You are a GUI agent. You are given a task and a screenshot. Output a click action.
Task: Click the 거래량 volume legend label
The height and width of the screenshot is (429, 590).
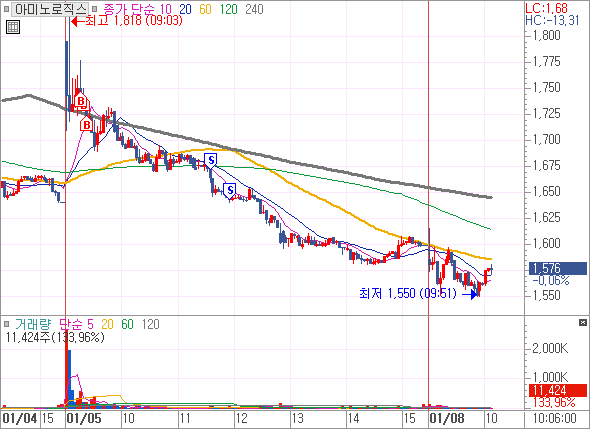pos(33,324)
